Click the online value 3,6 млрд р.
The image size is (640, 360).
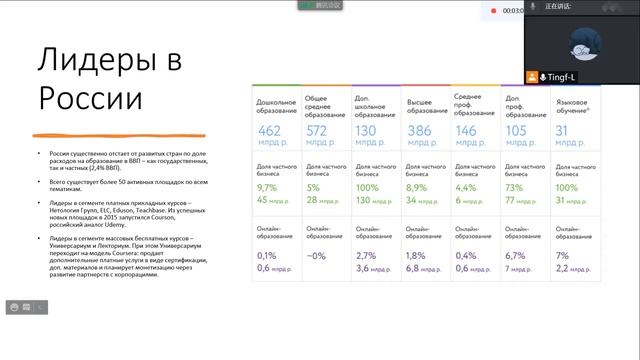coord(373,269)
